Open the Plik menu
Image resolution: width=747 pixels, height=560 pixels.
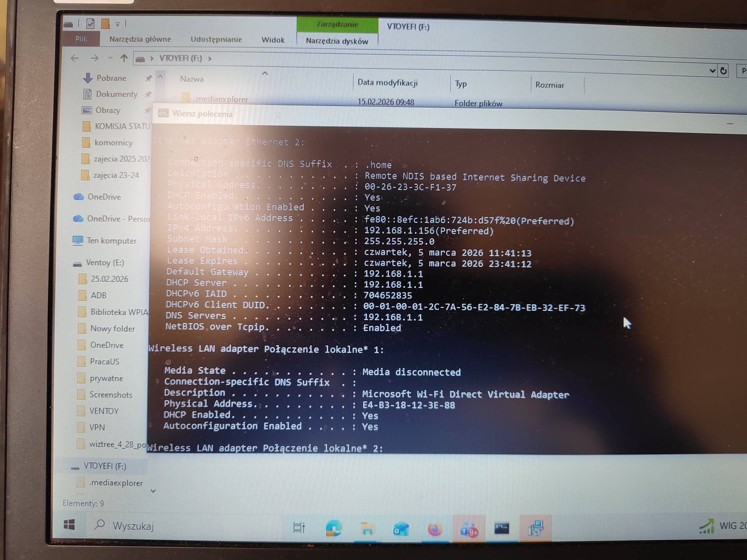click(x=81, y=39)
